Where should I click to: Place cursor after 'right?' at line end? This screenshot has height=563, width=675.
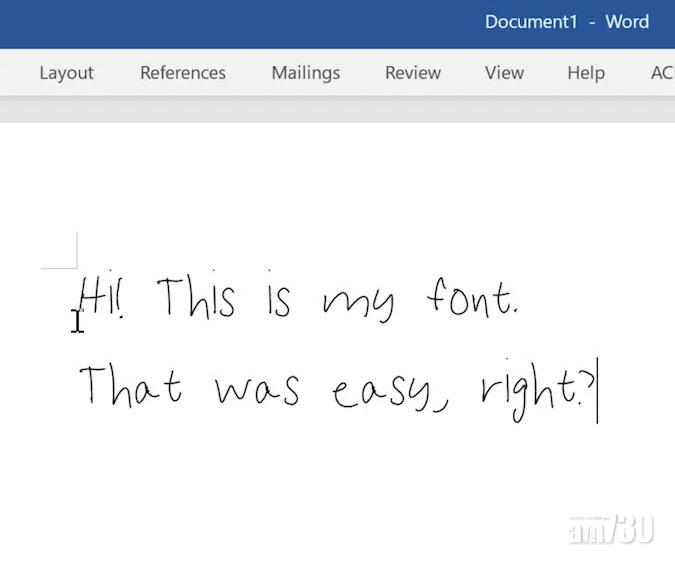coord(596,390)
